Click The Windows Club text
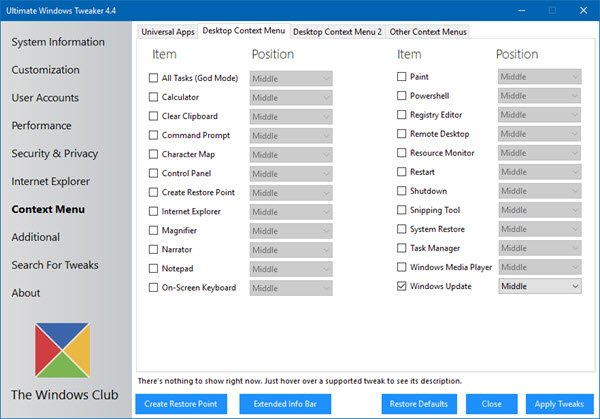 (x=65, y=395)
